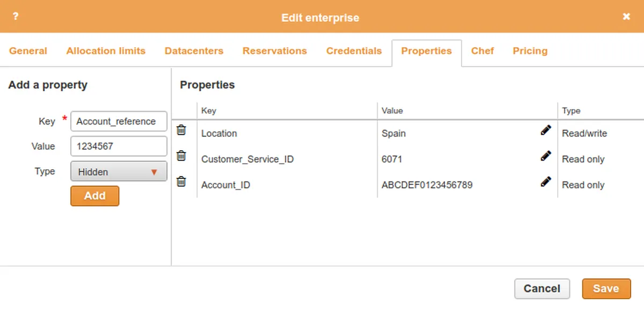This screenshot has height=312, width=644.
Task: Click trash icon next to Account_ID
Action: point(181,182)
